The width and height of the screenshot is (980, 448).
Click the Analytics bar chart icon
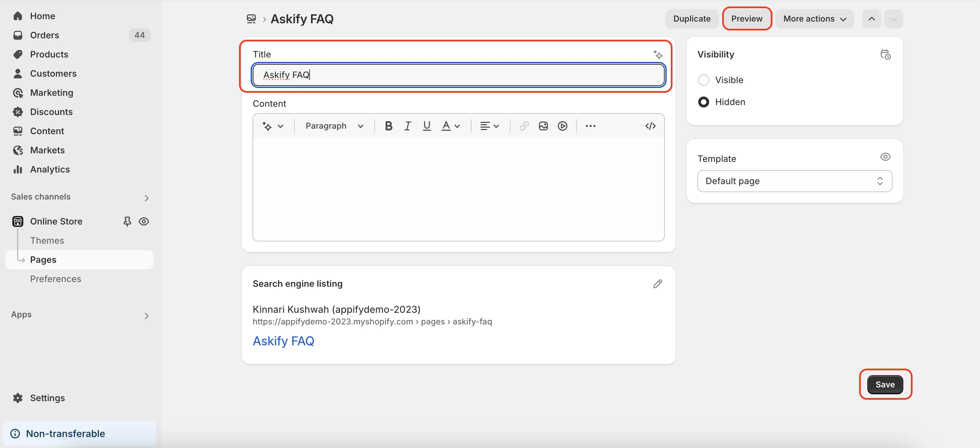[x=17, y=169]
